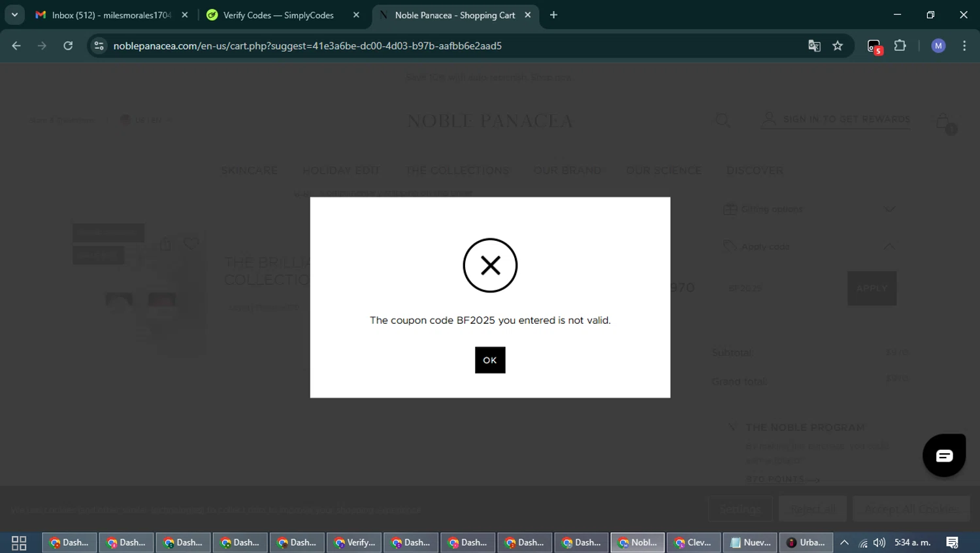Open the Holiday Edit menu
The image size is (980, 553).
(340, 170)
